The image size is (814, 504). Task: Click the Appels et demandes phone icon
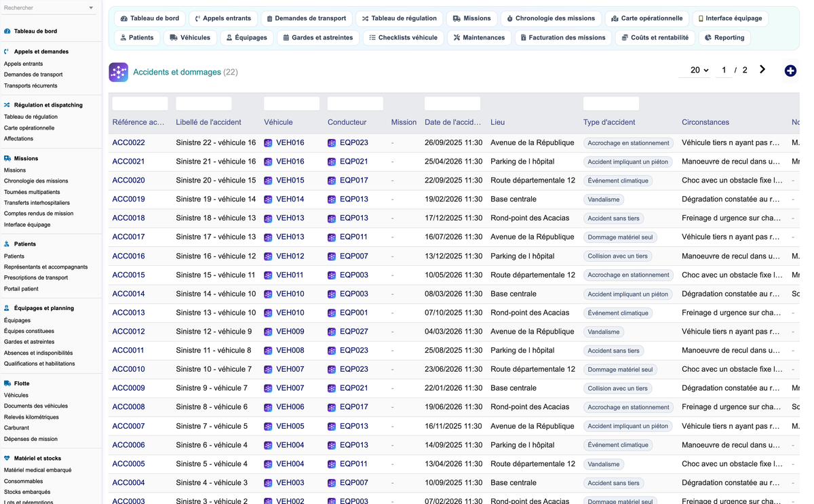tap(7, 52)
